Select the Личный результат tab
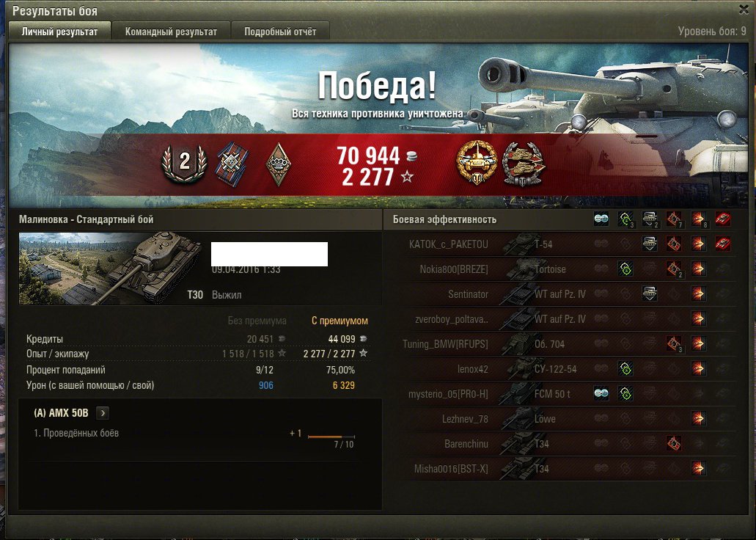 (60, 32)
